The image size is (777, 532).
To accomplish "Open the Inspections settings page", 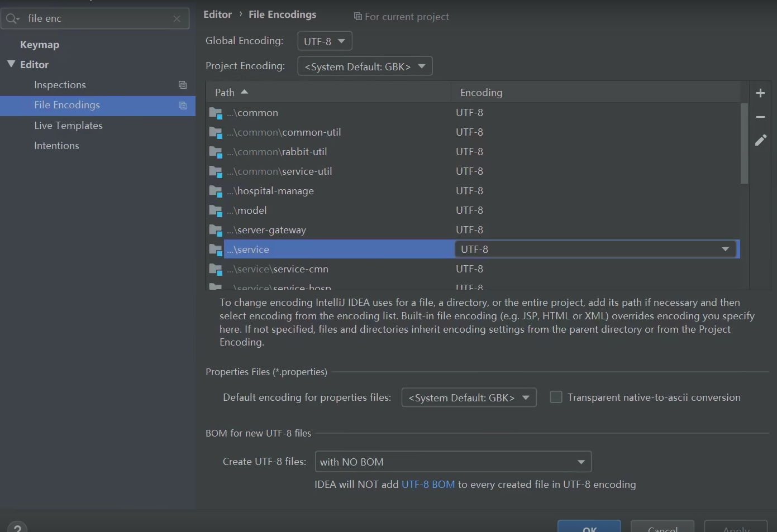I will coord(60,85).
